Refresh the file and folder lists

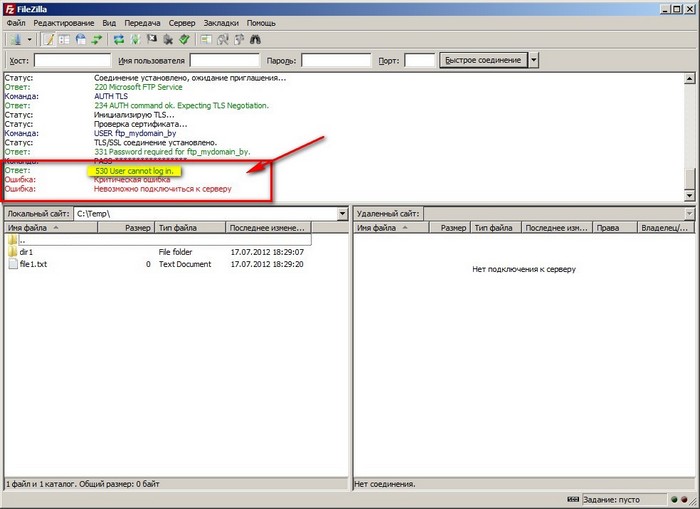118,40
